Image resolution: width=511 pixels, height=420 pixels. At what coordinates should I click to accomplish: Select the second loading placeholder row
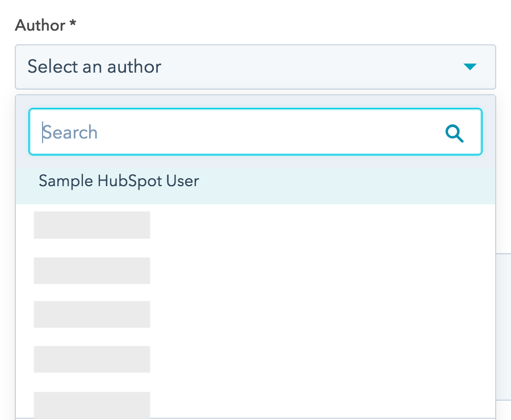tap(92, 270)
